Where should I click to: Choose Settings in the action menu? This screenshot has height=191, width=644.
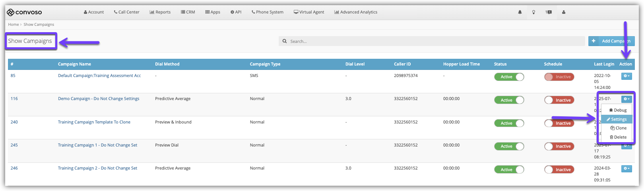tap(617, 119)
